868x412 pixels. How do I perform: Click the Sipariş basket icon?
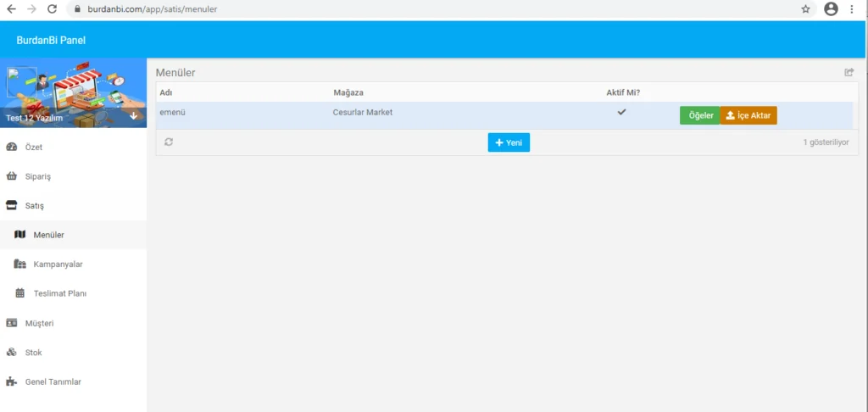click(11, 176)
